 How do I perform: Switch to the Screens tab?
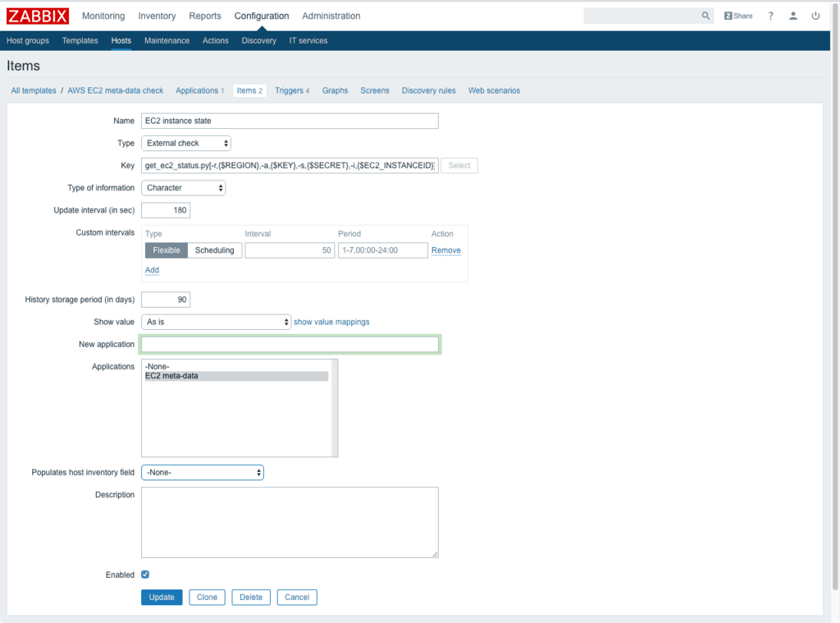coord(374,90)
